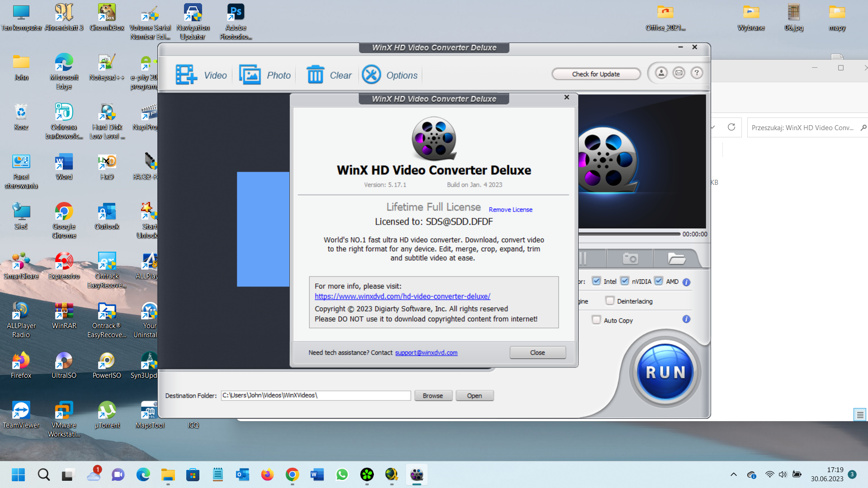868x488 pixels.
Task: Select the UltraISO desktop icon
Action: [64, 365]
